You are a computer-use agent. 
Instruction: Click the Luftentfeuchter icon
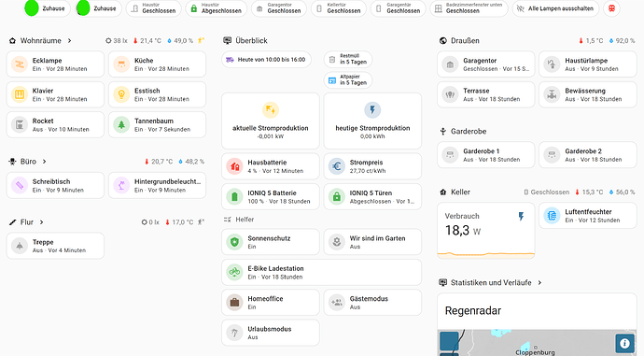pyautogui.click(x=552, y=216)
